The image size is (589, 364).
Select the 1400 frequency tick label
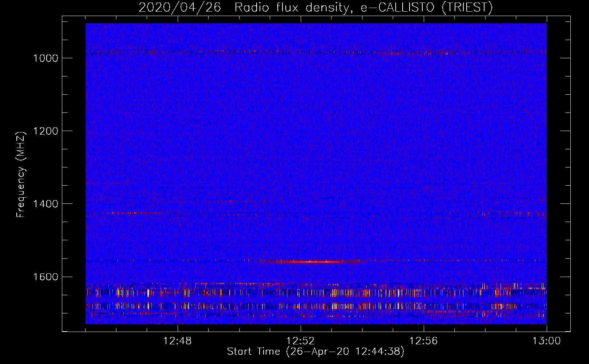coord(46,204)
